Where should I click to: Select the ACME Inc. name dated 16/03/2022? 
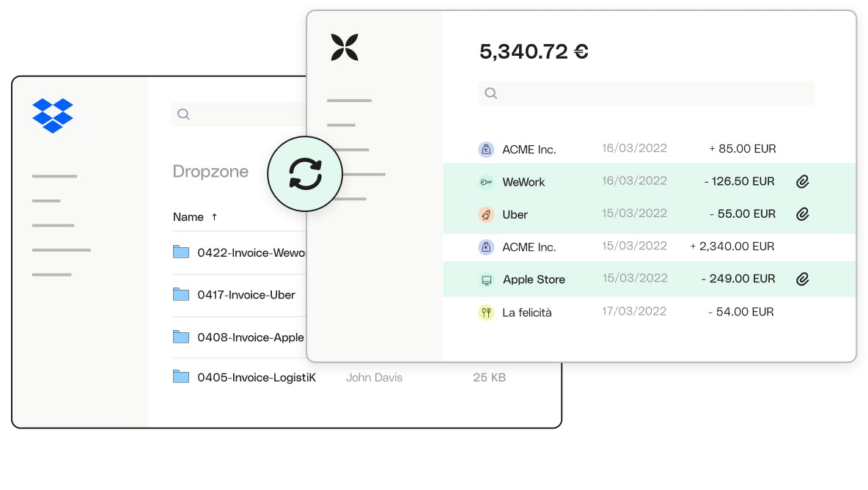529,150
